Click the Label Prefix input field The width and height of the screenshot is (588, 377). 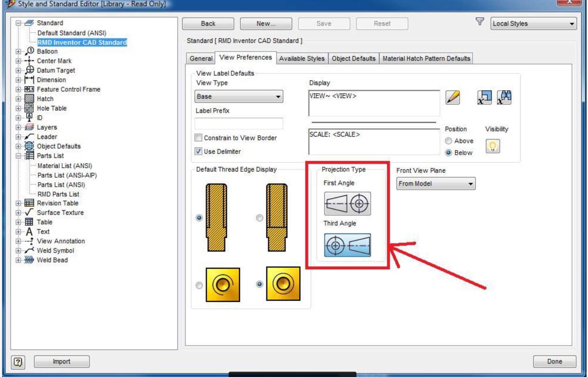[239, 124]
